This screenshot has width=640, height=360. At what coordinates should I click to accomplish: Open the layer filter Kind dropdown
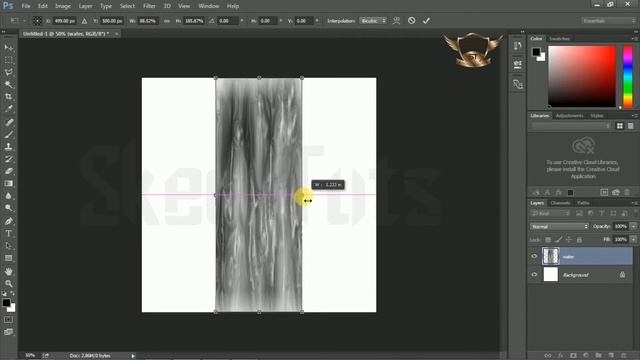coord(551,213)
